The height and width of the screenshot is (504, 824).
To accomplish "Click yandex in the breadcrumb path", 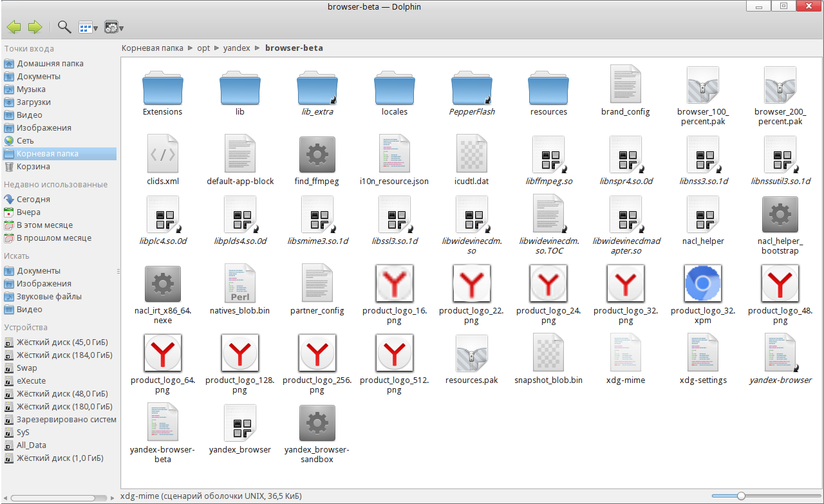I will pyautogui.click(x=236, y=48).
